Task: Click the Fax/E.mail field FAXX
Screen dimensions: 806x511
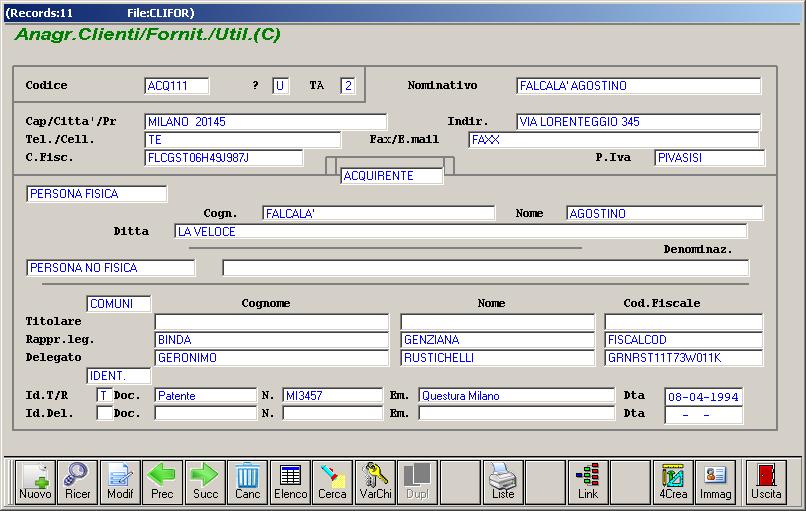Action: coord(614,140)
